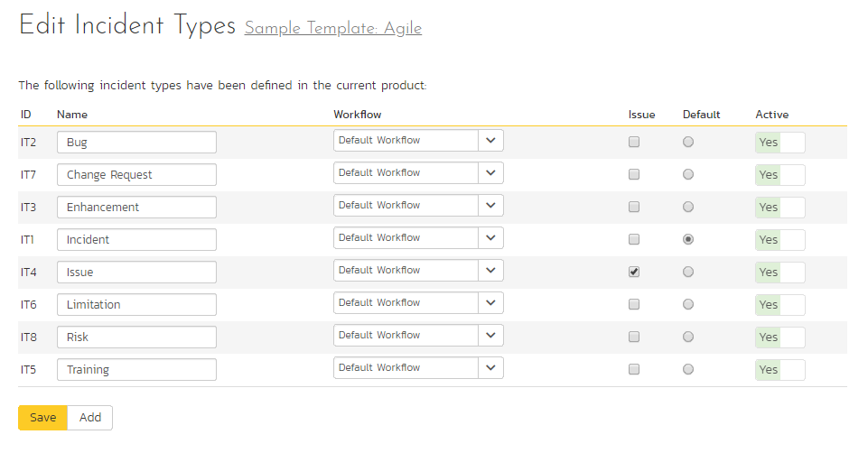Tick the Issue checkbox for Risk

634,337
